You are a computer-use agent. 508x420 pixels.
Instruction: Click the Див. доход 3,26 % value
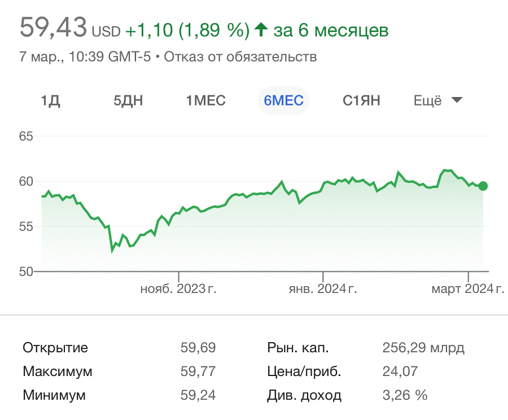(405, 395)
